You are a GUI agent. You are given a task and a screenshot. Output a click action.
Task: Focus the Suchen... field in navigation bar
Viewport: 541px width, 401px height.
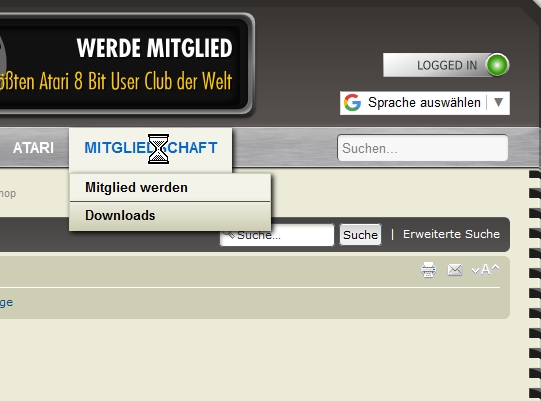tap(422, 148)
